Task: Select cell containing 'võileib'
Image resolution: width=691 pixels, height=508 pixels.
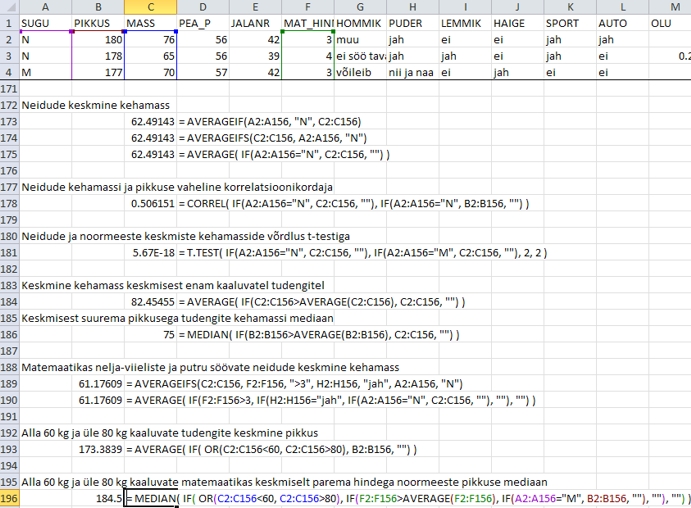Action: pos(360,72)
